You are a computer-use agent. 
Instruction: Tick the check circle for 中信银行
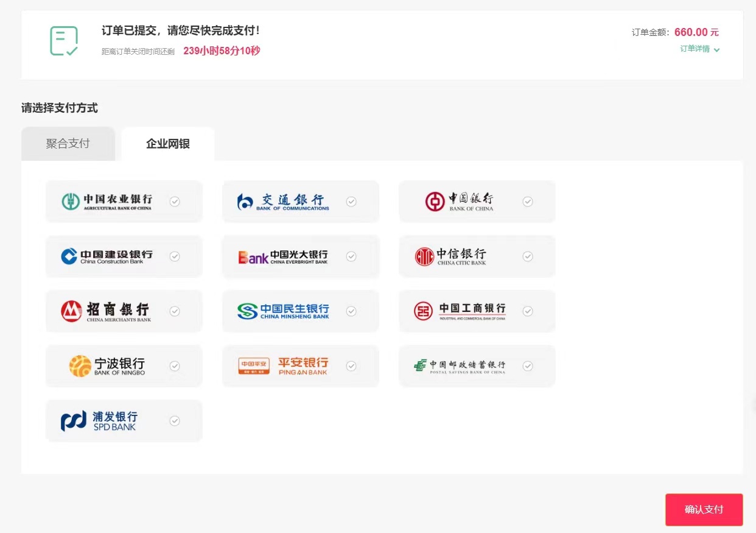[x=528, y=256]
